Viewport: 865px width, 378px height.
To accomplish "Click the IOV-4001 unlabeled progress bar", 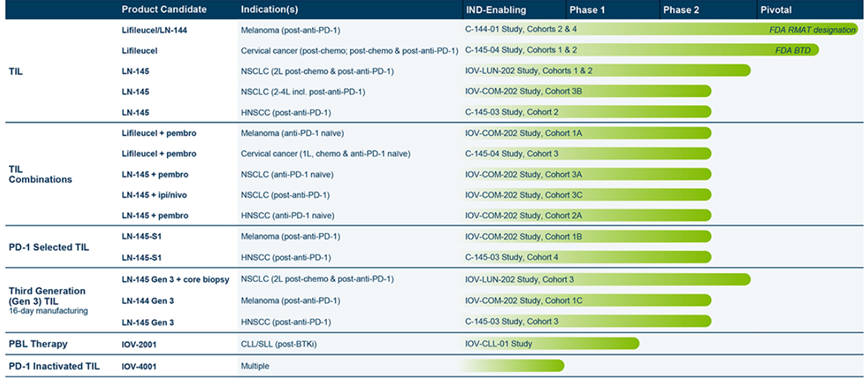I will click(x=513, y=365).
